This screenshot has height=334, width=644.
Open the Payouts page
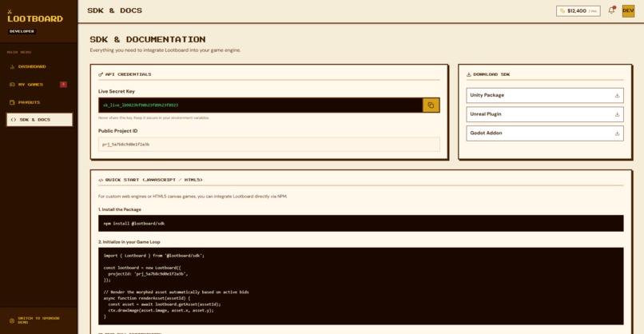(39, 102)
